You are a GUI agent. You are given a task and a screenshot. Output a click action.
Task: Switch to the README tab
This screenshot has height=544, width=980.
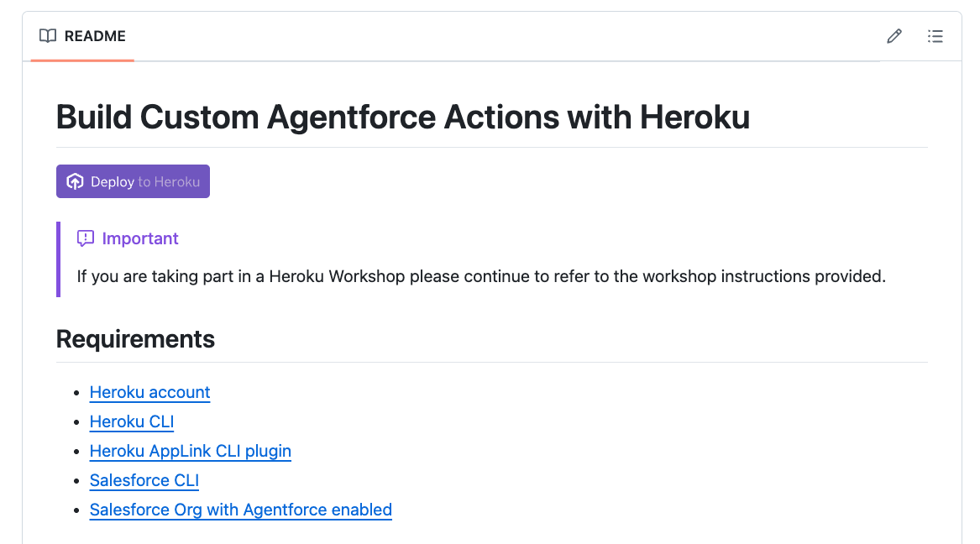coord(81,36)
